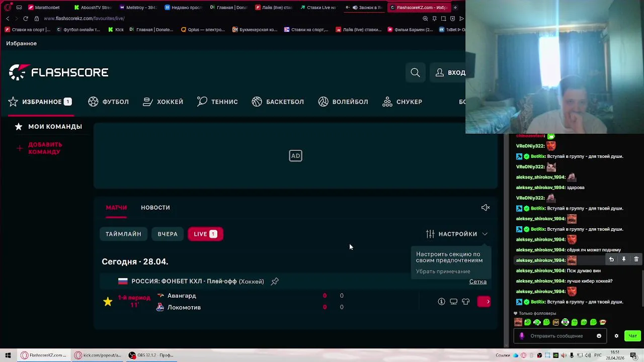Switch to the НОВОСТИ tab

155,207
